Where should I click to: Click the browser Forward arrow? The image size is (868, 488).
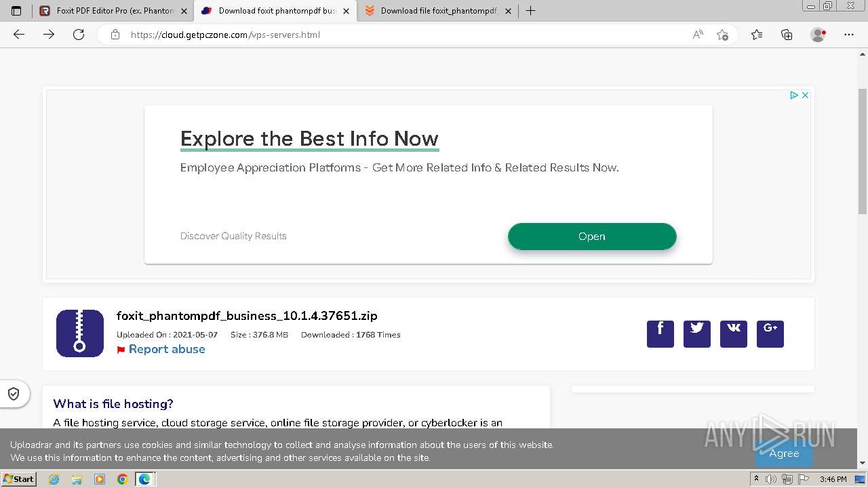coord(49,35)
